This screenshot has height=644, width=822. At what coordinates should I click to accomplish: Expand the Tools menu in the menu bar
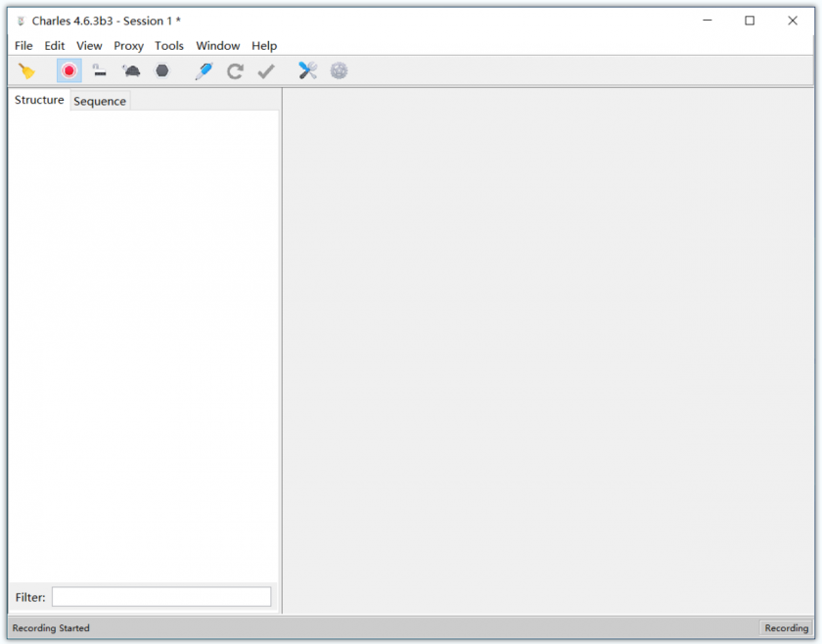[169, 46]
